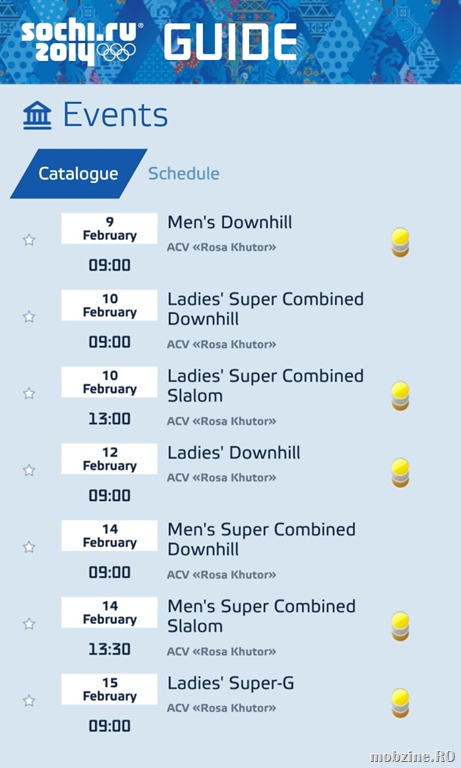Click the 12 February date box
Image resolution: width=461 pixels, height=768 pixels.
coord(109,459)
